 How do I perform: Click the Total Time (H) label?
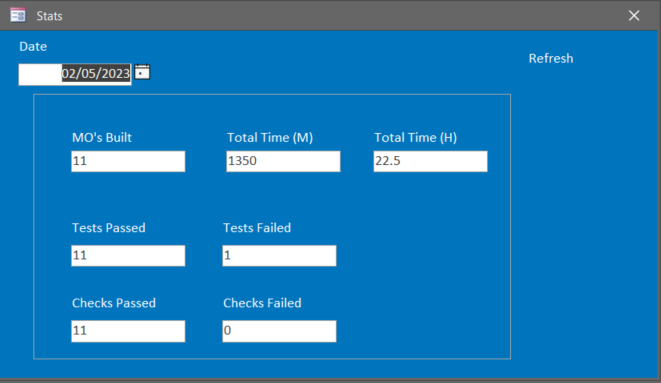click(416, 138)
